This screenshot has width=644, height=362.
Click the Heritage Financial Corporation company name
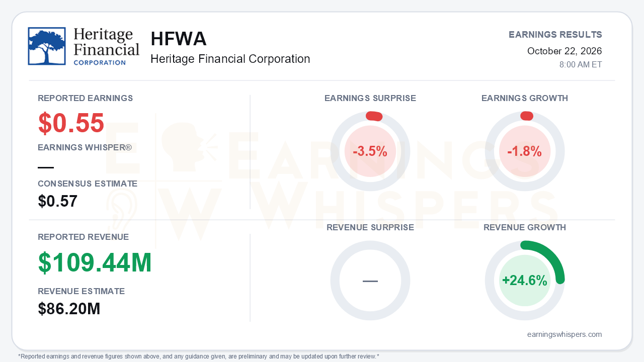[230, 59]
